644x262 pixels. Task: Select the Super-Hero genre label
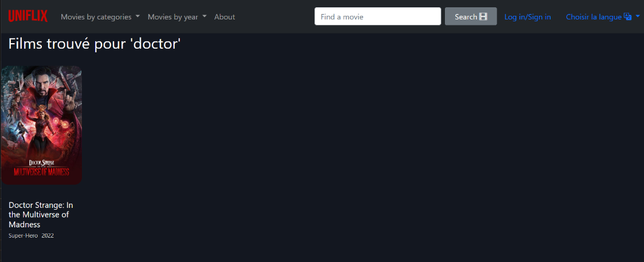pos(23,235)
